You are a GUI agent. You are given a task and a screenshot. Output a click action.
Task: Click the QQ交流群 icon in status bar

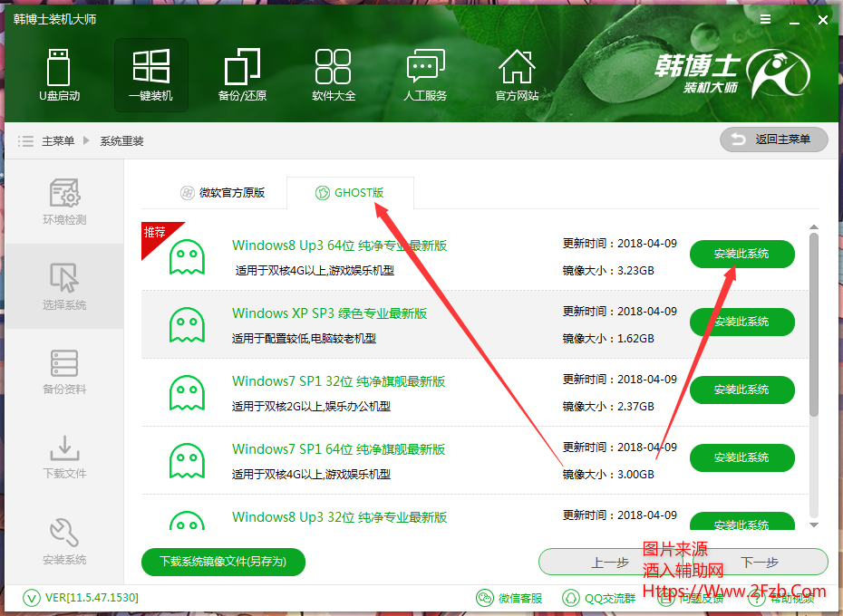(570, 598)
